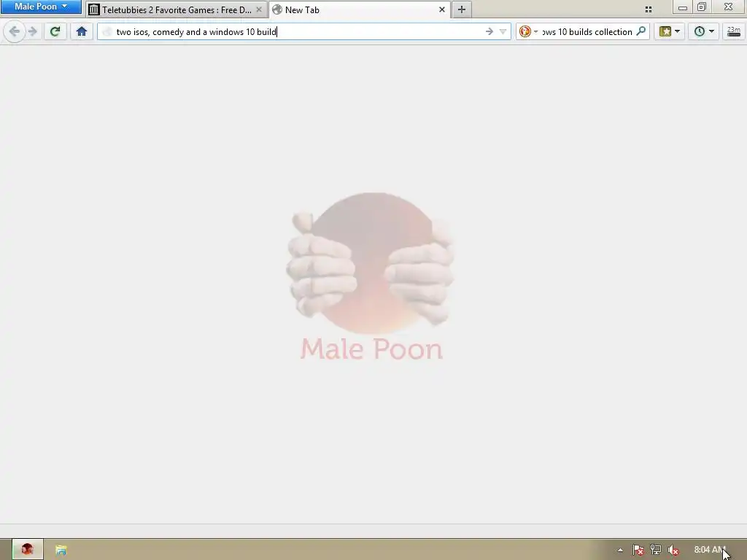The image size is (747, 560).
Task: Open the DuckDuckGo search engine selector
Action: 528,32
